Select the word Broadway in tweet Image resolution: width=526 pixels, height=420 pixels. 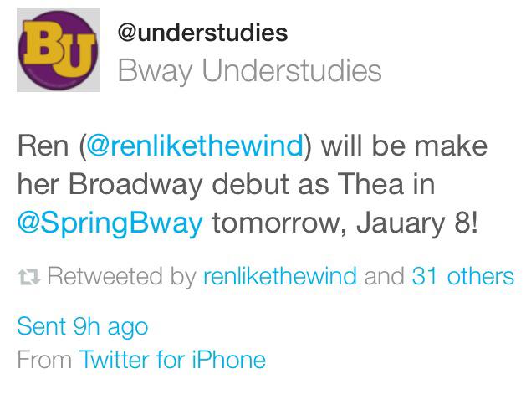(x=135, y=184)
